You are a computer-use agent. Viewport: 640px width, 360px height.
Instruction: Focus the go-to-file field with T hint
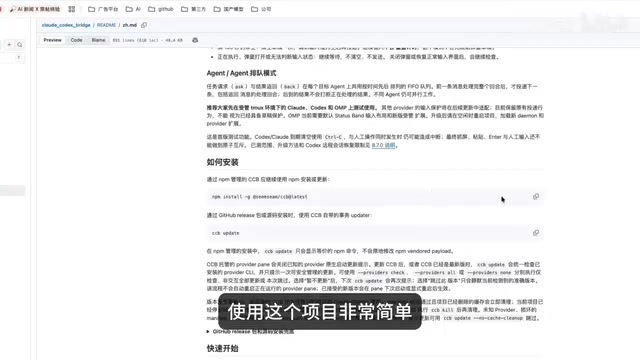point(12,58)
